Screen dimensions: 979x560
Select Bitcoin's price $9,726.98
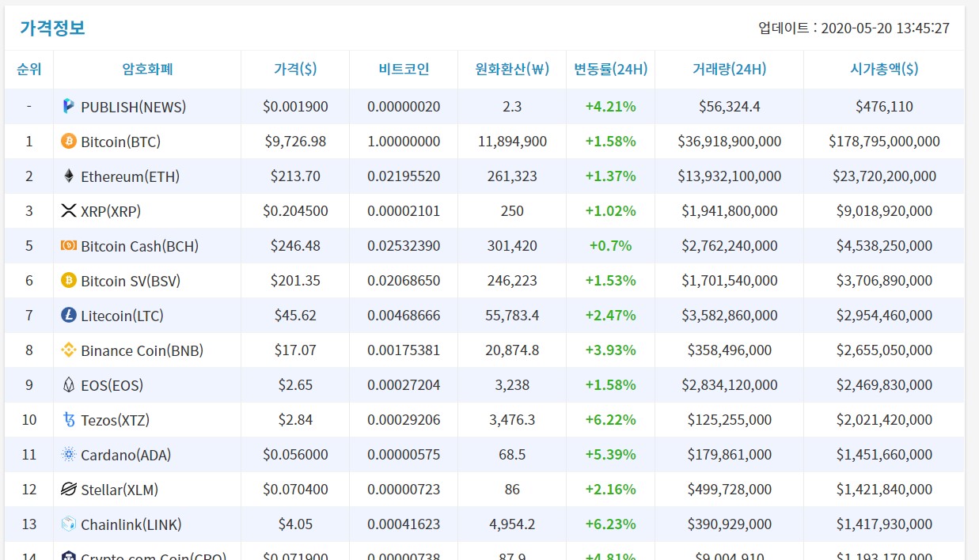coord(295,142)
